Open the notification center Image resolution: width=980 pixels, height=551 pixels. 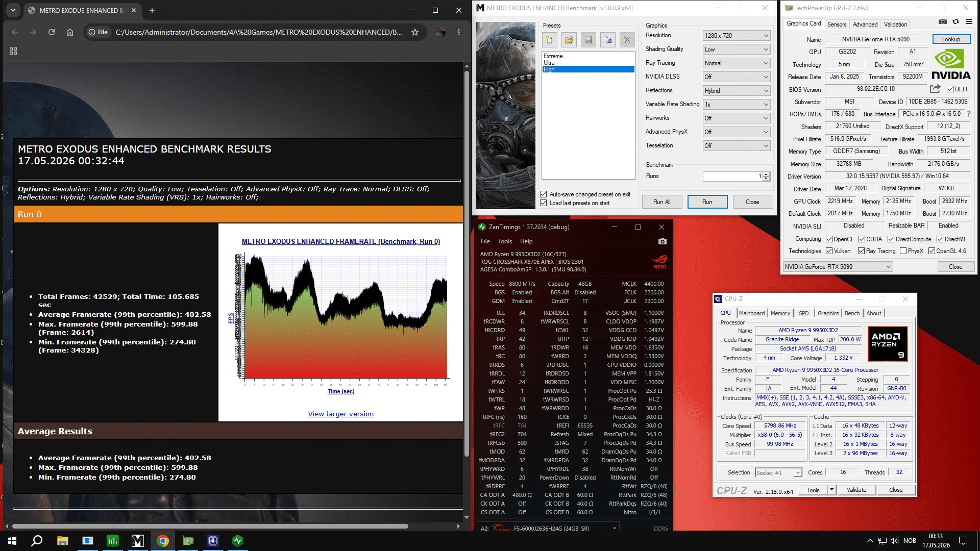click(x=963, y=541)
